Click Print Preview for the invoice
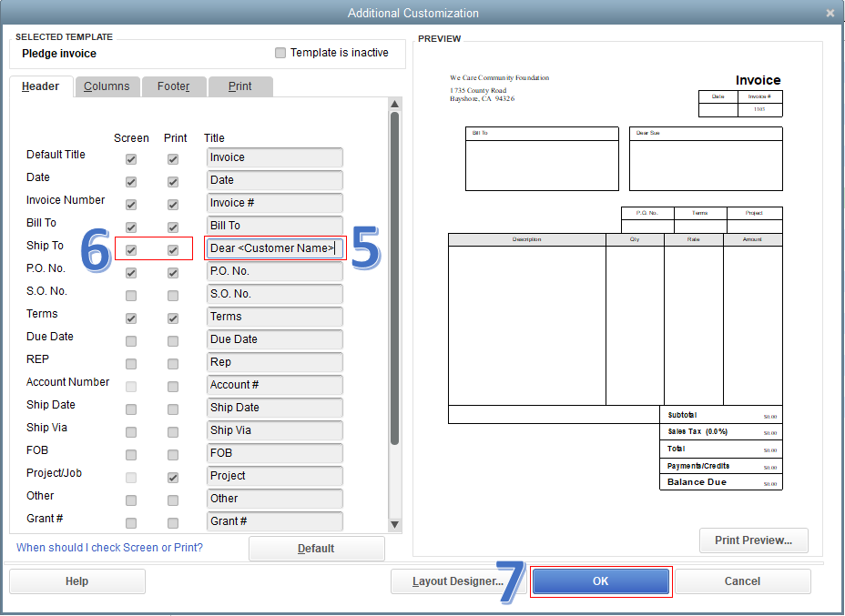The height and width of the screenshot is (616, 845). (x=753, y=540)
